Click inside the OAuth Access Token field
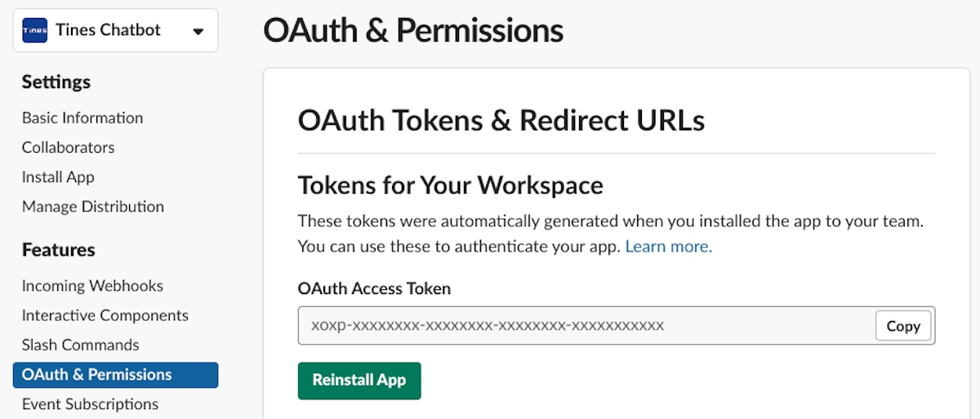This screenshot has height=419, width=980. click(584, 326)
